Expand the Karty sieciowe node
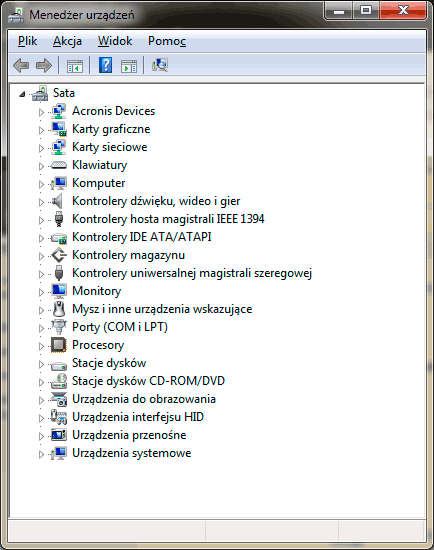The width and height of the screenshot is (434, 550). 41,148
